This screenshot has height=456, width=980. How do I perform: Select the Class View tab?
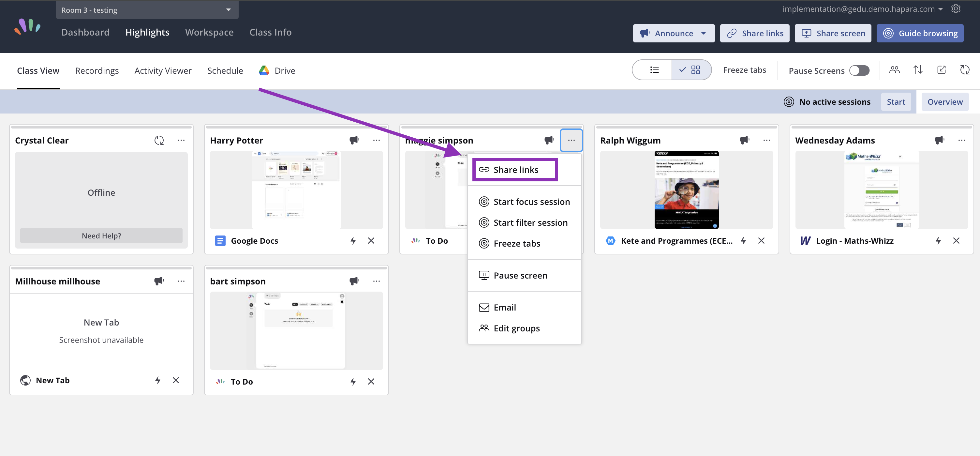[x=38, y=71]
